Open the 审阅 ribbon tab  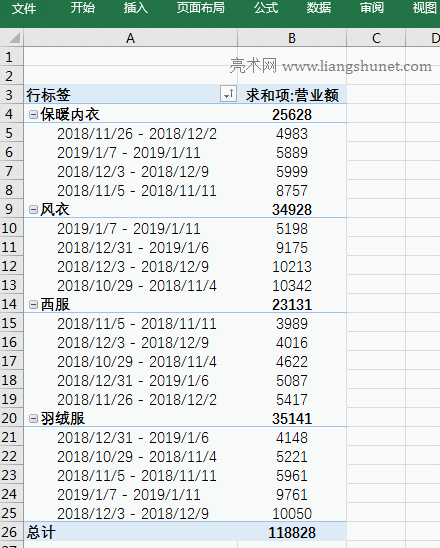(372, 8)
